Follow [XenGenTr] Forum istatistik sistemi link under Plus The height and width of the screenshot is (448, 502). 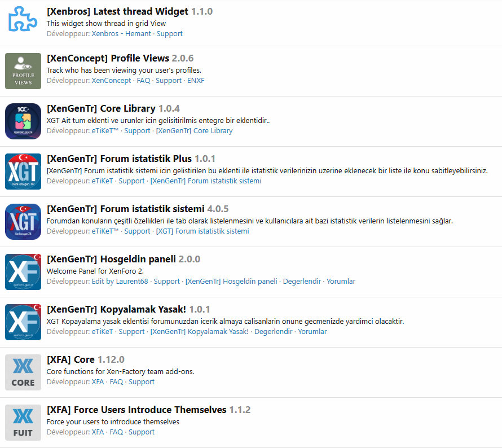pos(206,181)
